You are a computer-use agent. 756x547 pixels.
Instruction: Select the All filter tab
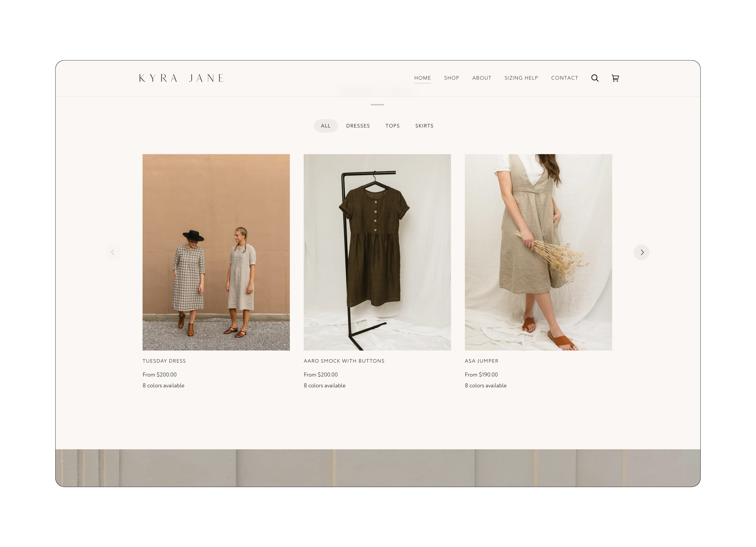pyautogui.click(x=326, y=126)
